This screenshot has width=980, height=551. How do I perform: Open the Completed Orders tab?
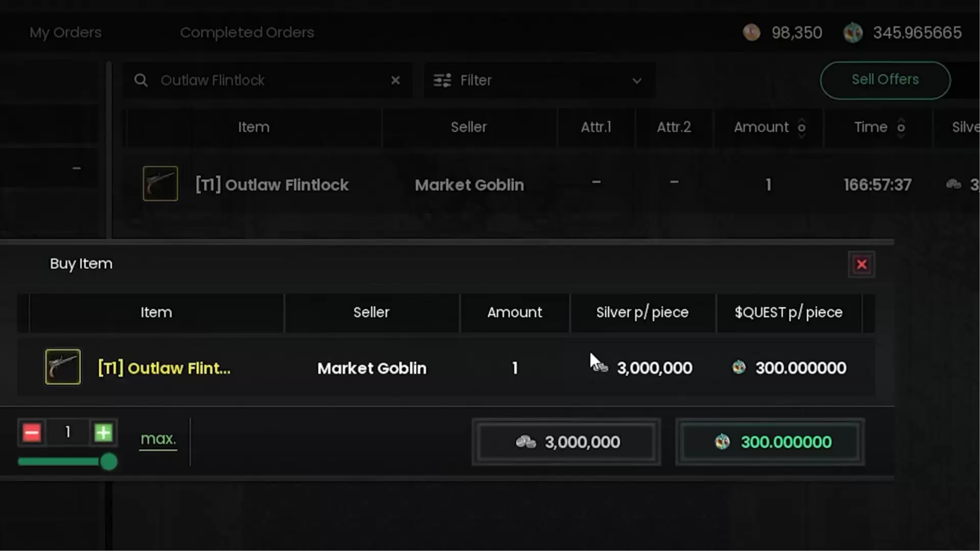(247, 32)
